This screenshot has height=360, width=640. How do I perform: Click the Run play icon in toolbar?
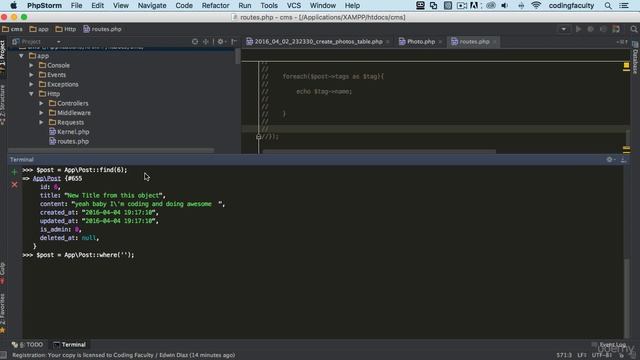[x=578, y=29]
